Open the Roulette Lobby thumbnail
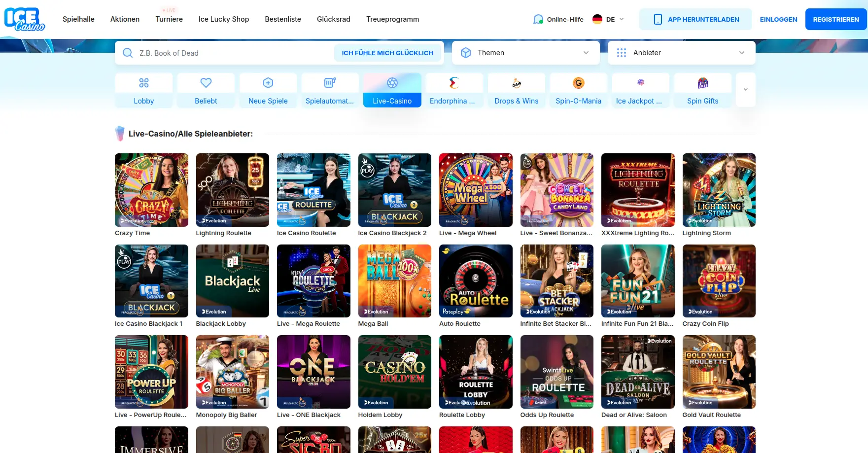 pos(476,372)
